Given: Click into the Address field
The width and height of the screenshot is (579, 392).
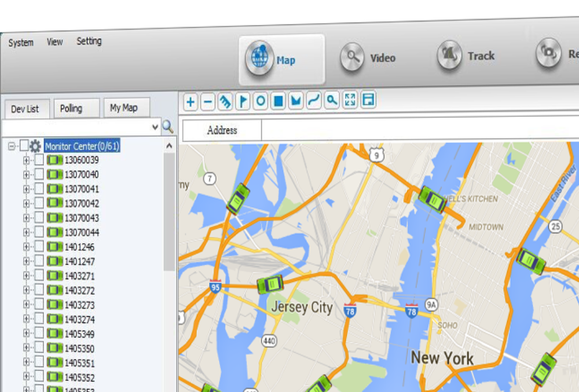Looking at the screenshot, I should (420, 130).
